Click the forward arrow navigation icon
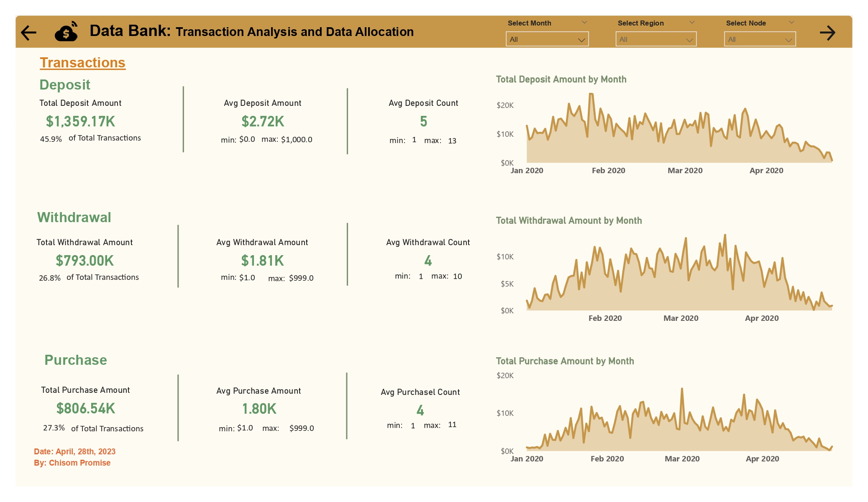This screenshot has height=502, width=868. [x=827, y=33]
